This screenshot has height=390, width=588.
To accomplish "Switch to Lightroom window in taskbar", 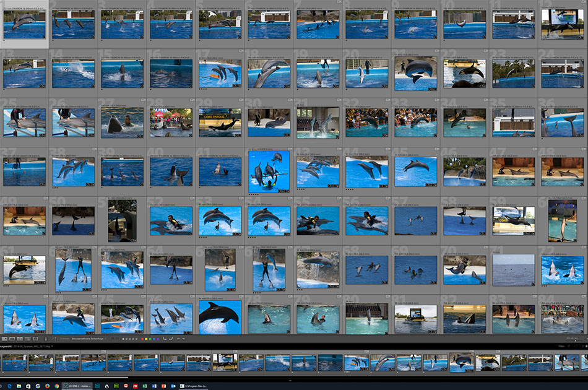I will pos(77,385).
